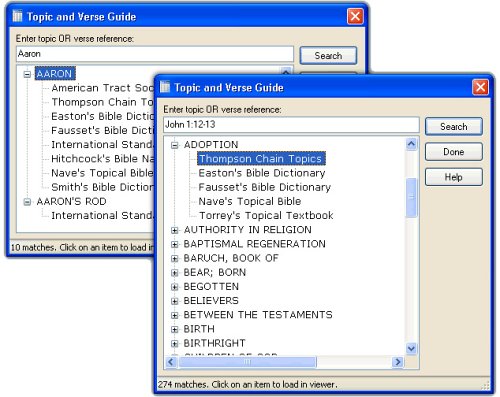Select the ADOPTION topic label
Screen dimensions: 500x397
(211, 145)
